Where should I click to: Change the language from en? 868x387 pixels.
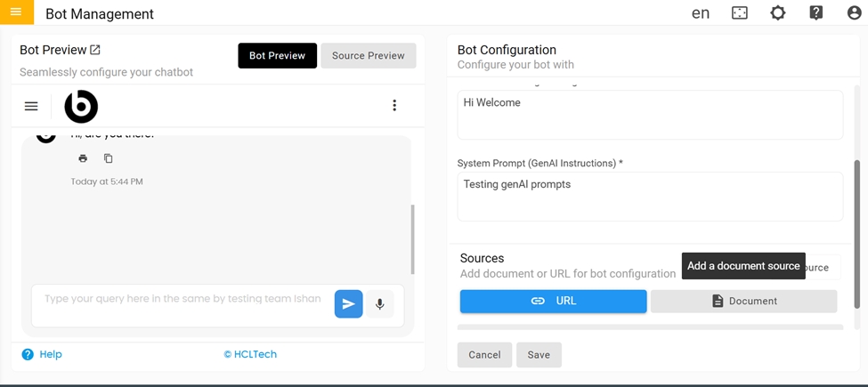(x=701, y=13)
